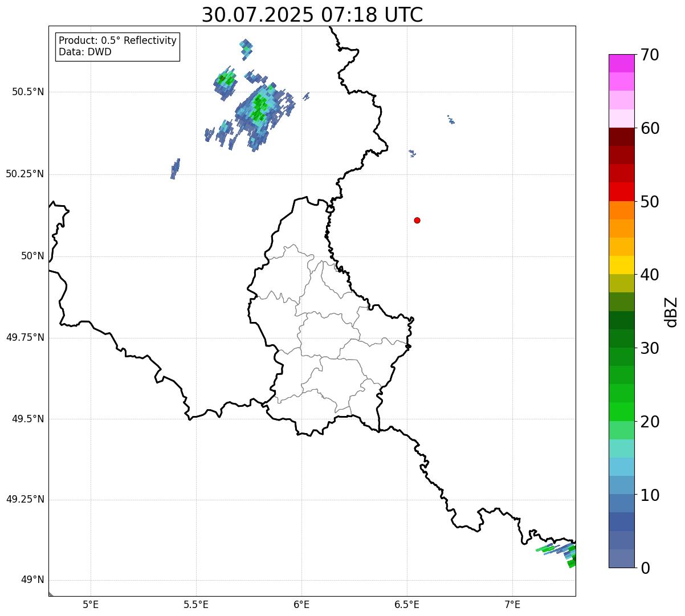
Task: Click the yellow colorbar swatch at 40 dBZ
Action: click(x=622, y=265)
